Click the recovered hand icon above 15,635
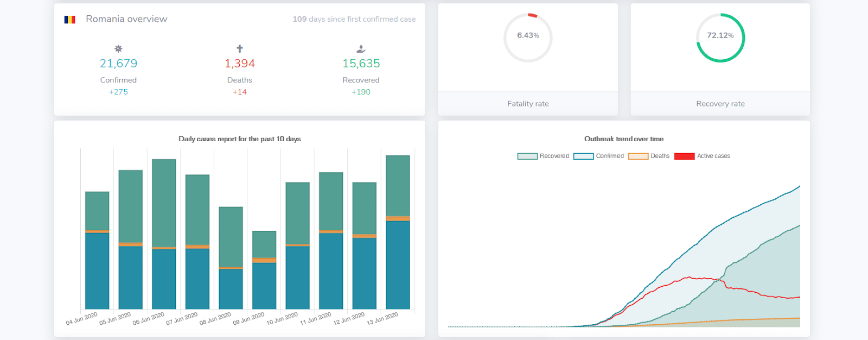 (361, 49)
